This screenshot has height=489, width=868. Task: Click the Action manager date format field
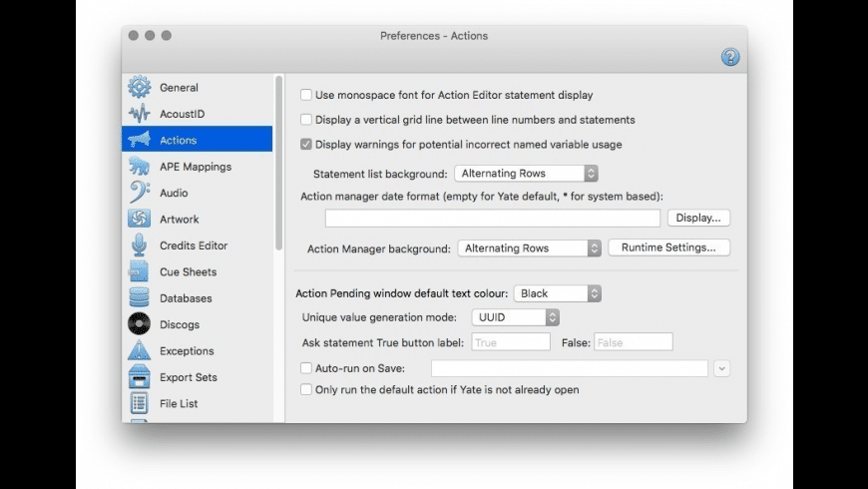tap(493, 219)
